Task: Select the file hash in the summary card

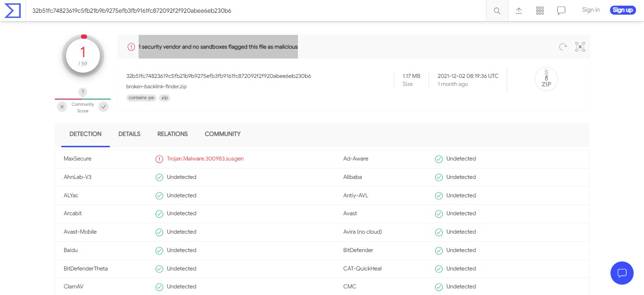Action: (x=219, y=76)
